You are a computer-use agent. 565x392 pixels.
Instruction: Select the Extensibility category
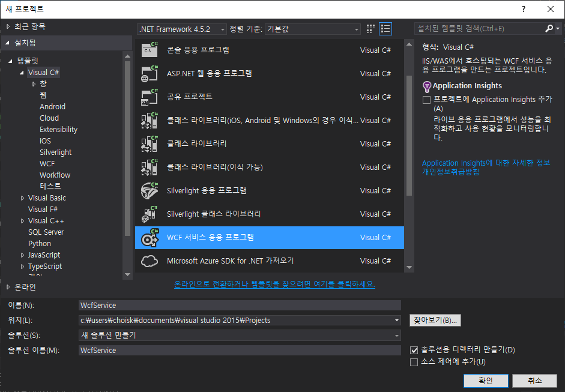tap(58, 129)
